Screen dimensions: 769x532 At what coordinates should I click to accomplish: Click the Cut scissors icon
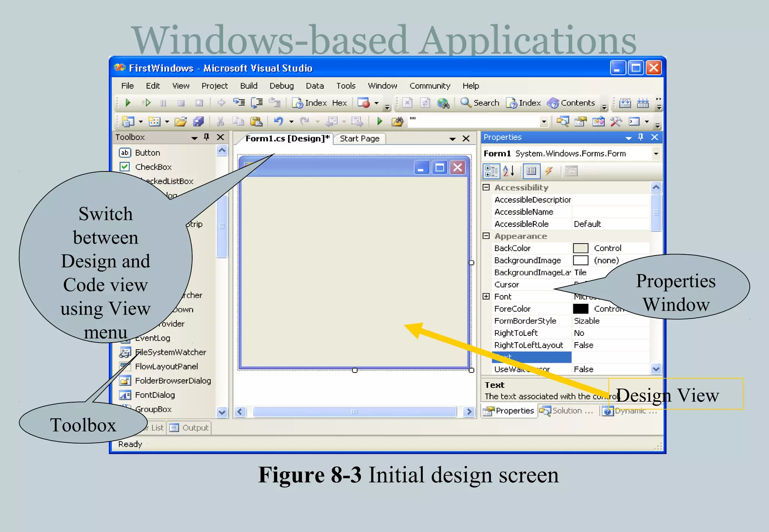click(220, 121)
